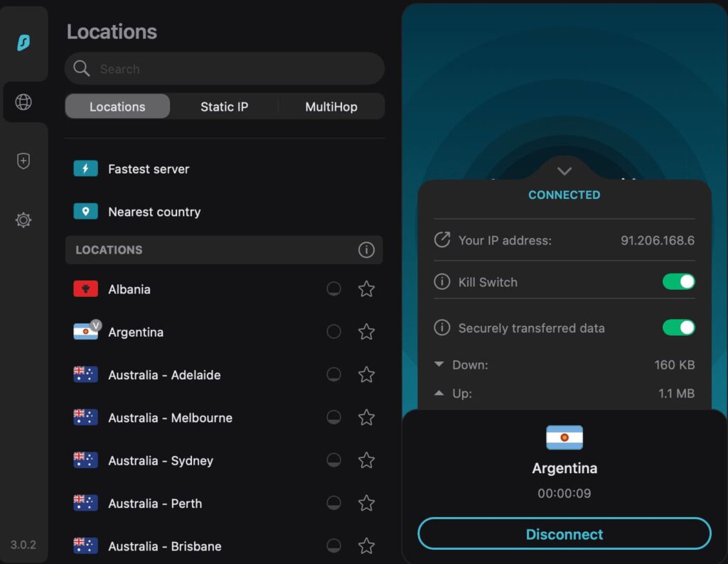Select Australia - Sydney location
Image resolution: width=728 pixels, height=564 pixels.
tap(224, 460)
